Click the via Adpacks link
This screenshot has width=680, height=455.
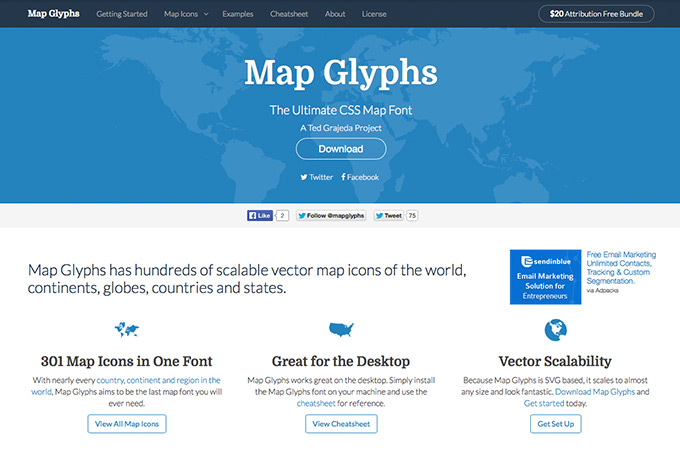pyautogui.click(x=602, y=291)
